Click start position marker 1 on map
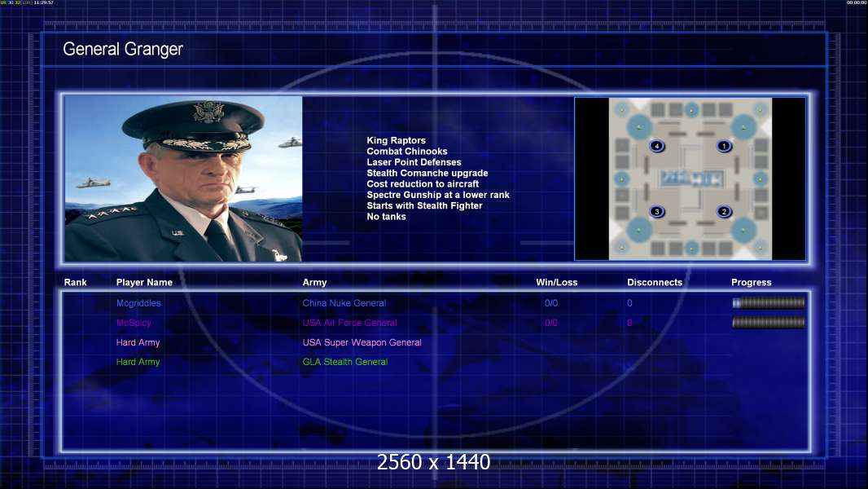The height and width of the screenshot is (489, 868). click(724, 146)
